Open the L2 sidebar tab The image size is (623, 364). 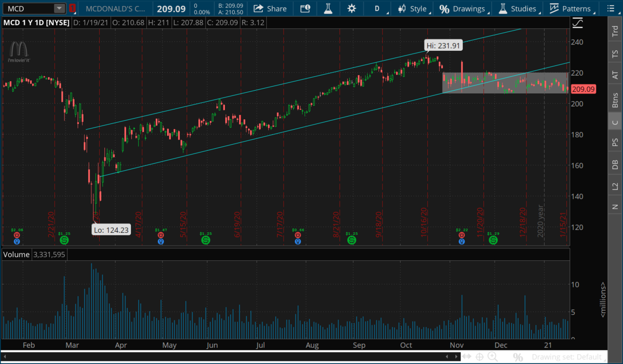tap(615, 185)
